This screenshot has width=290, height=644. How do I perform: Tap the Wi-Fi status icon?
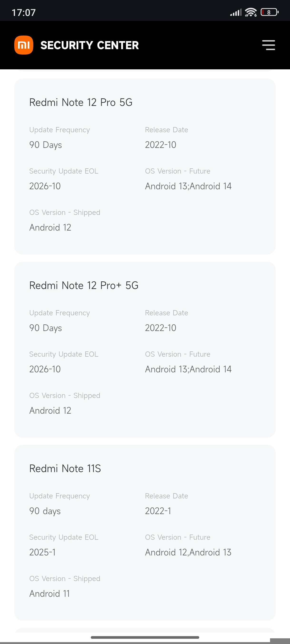tap(251, 12)
